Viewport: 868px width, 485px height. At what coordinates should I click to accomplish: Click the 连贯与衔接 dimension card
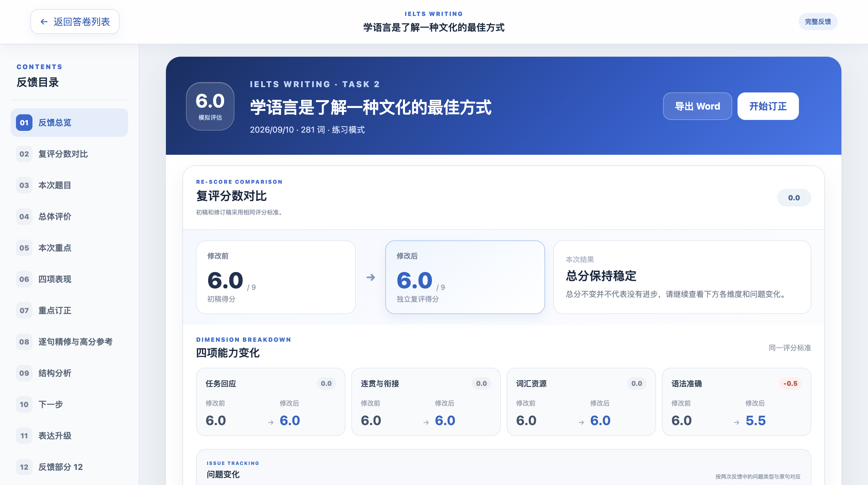point(426,402)
